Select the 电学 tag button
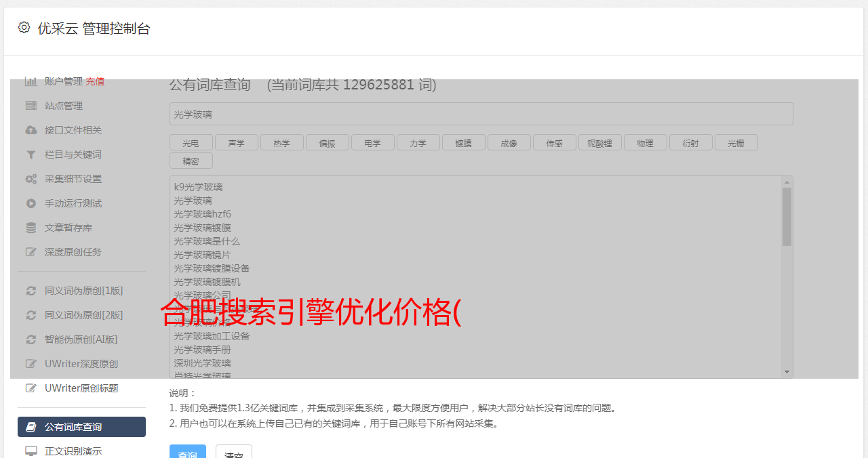Image resolution: width=868 pixels, height=458 pixels. pos(373,142)
